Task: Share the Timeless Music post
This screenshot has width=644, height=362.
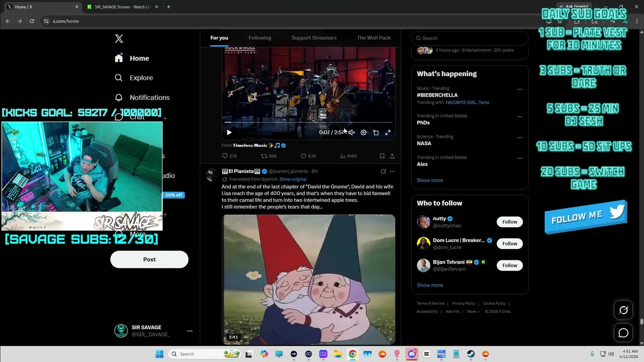Action: coord(392,156)
